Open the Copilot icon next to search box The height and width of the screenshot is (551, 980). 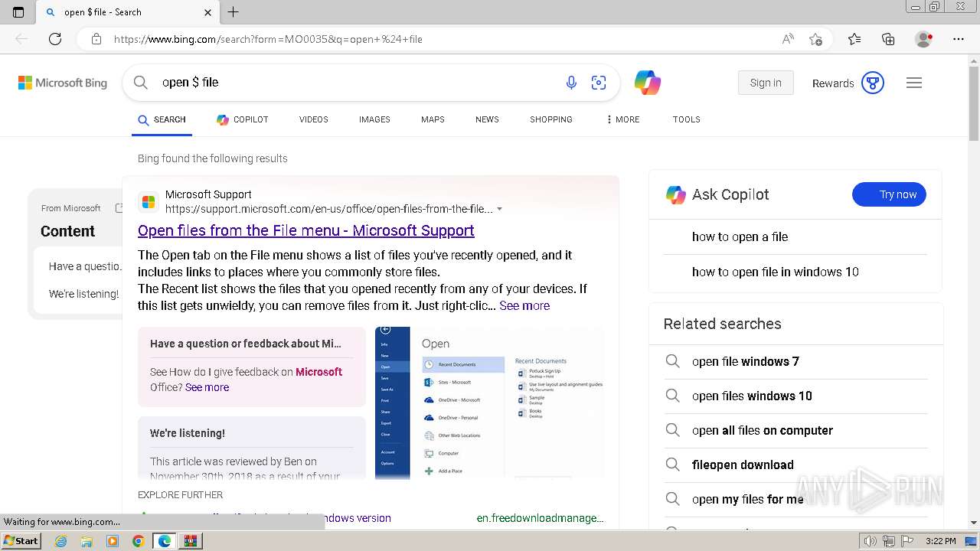pyautogui.click(x=648, y=83)
